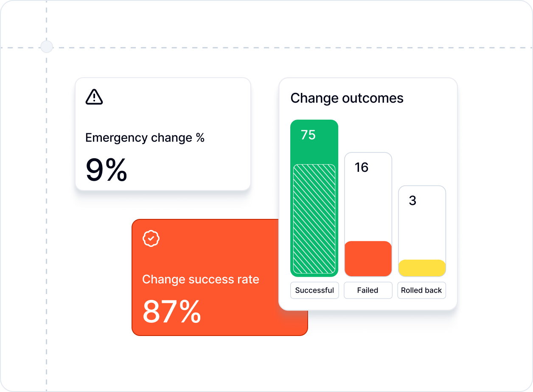Click the Change outcomes chart title
This screenshot has width=533, height=392.
coord(347,98)
